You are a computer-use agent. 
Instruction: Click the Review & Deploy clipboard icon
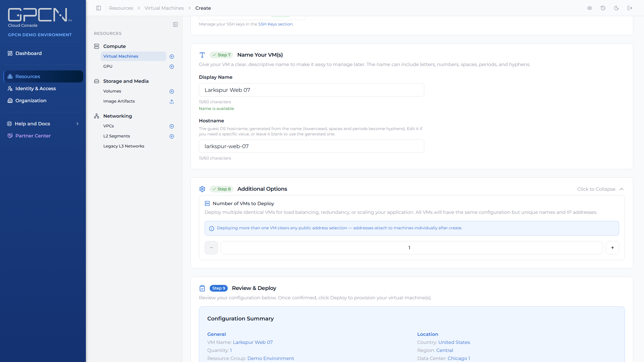point(202,288)
